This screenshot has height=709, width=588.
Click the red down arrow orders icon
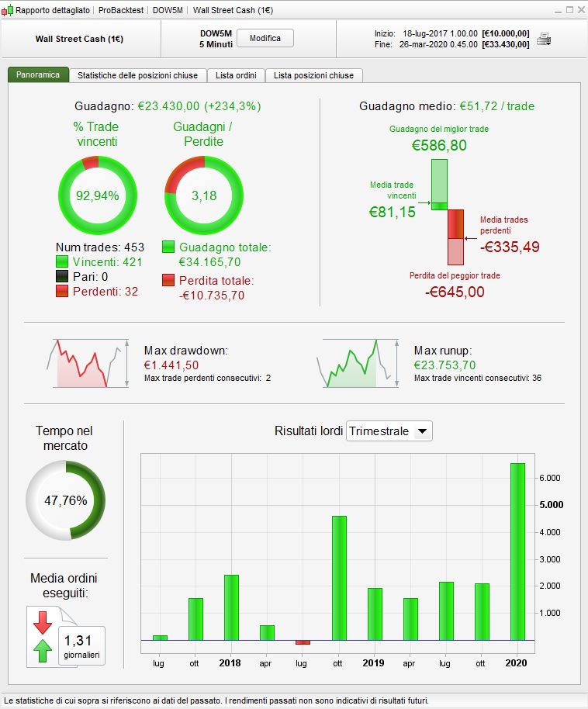coord(43,623)
